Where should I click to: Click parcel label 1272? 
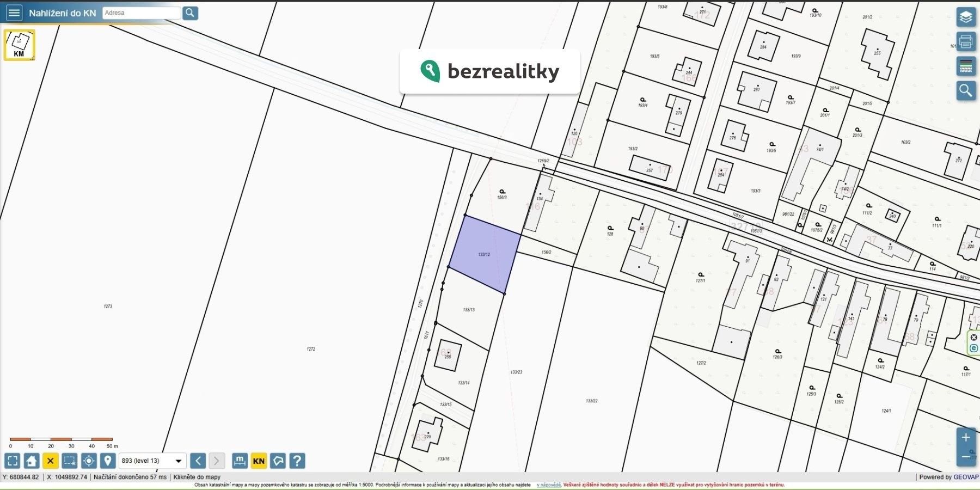coord(311,349)
